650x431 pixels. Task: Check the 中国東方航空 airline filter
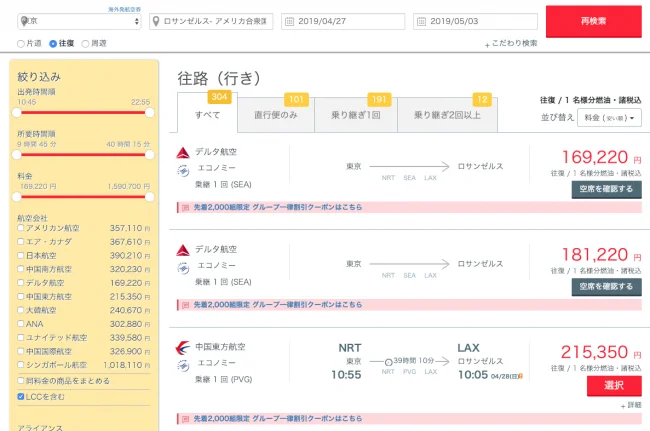(21, 296)
